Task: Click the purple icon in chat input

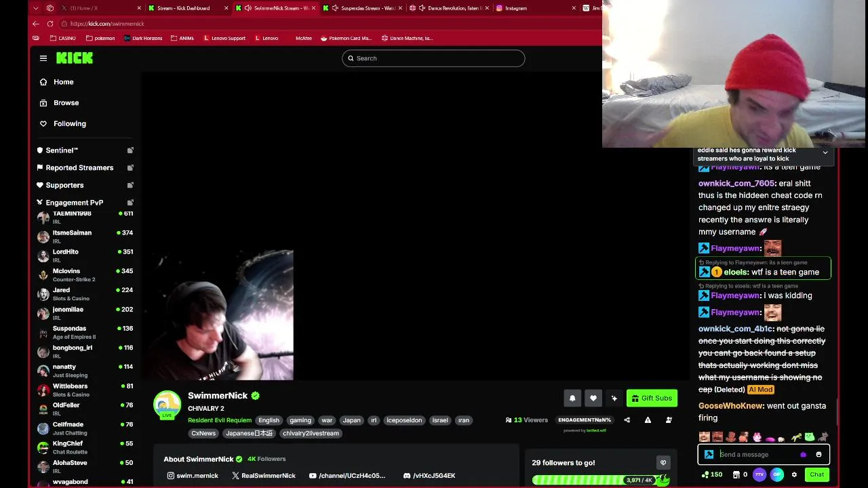Action: pos(804,455)
